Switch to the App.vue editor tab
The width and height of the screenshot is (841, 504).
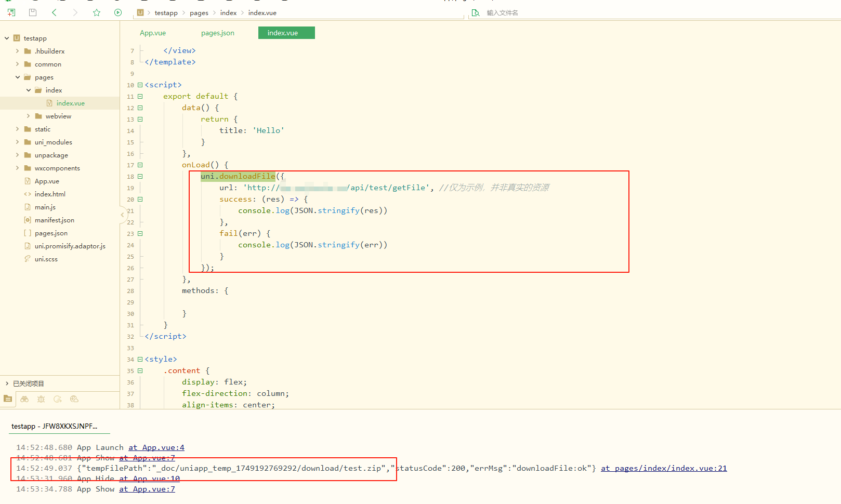pos(153,33)
